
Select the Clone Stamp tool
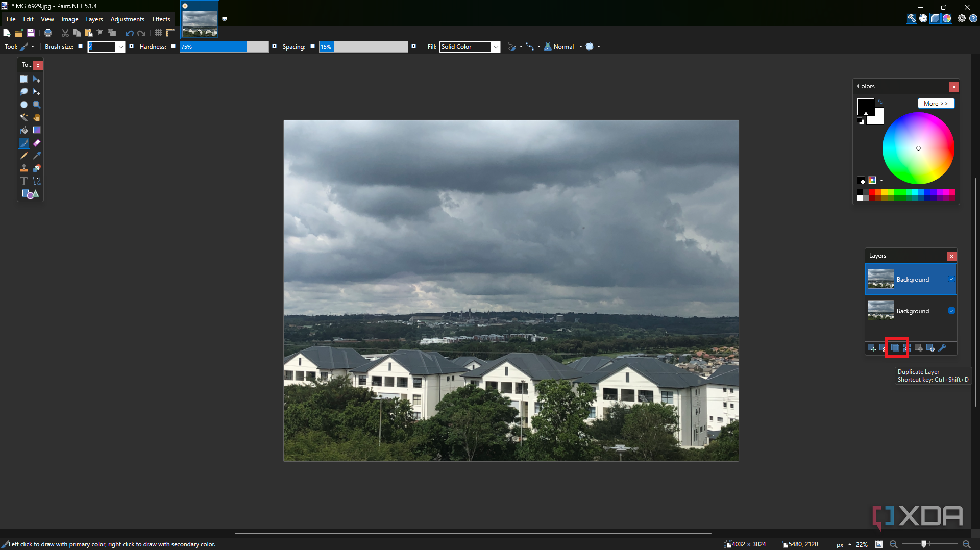24,168
